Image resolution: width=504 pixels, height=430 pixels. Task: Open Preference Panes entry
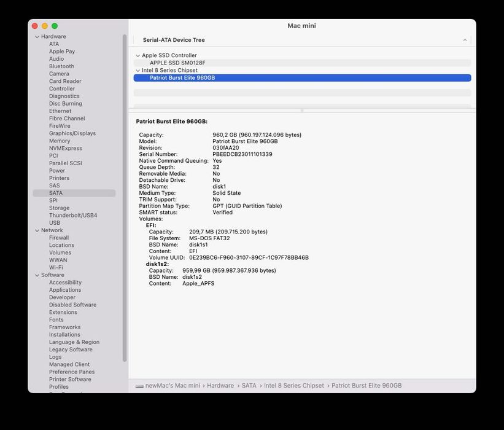(x=72, y=372)
